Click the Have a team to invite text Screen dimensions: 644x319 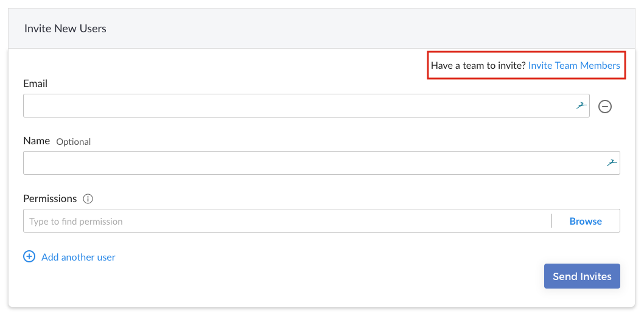click(x=478, y=65)
